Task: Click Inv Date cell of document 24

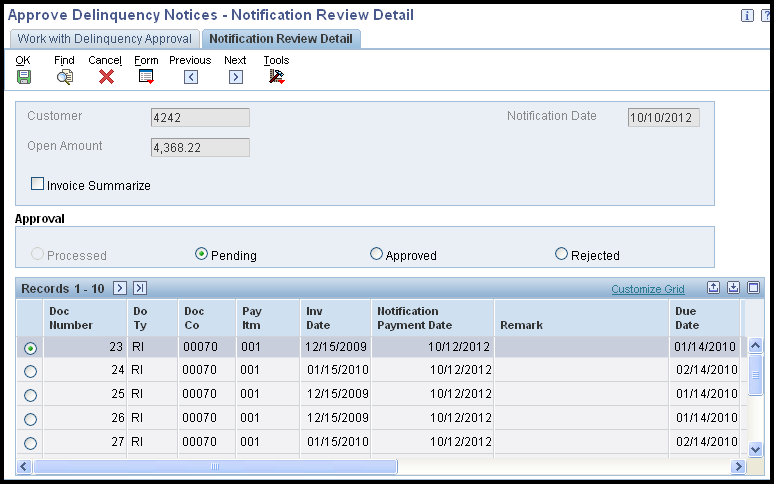Action: 336,370
